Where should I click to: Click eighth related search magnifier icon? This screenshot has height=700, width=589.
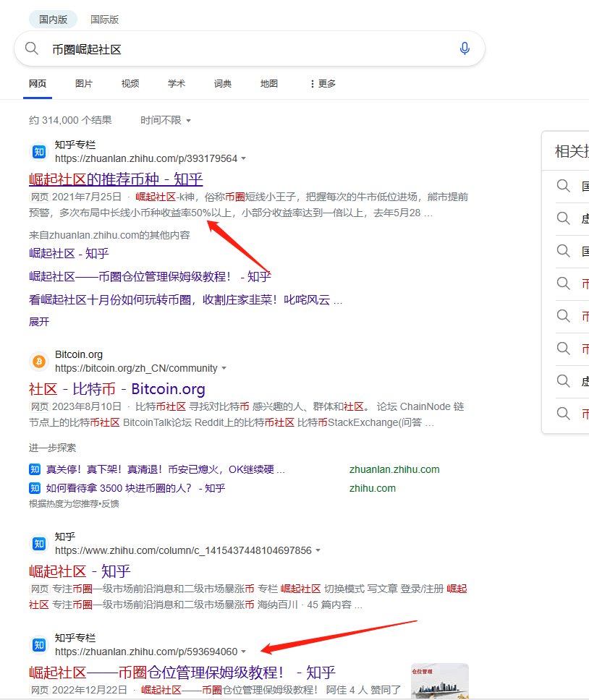pyautogui.click(x=563, y=414)
